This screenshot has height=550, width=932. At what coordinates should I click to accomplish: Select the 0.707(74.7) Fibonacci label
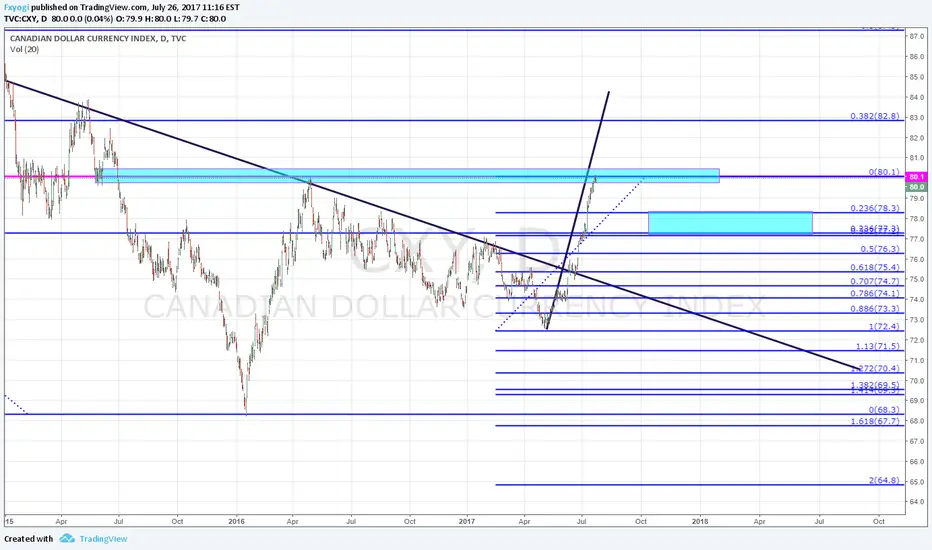[x=874, y=281]
